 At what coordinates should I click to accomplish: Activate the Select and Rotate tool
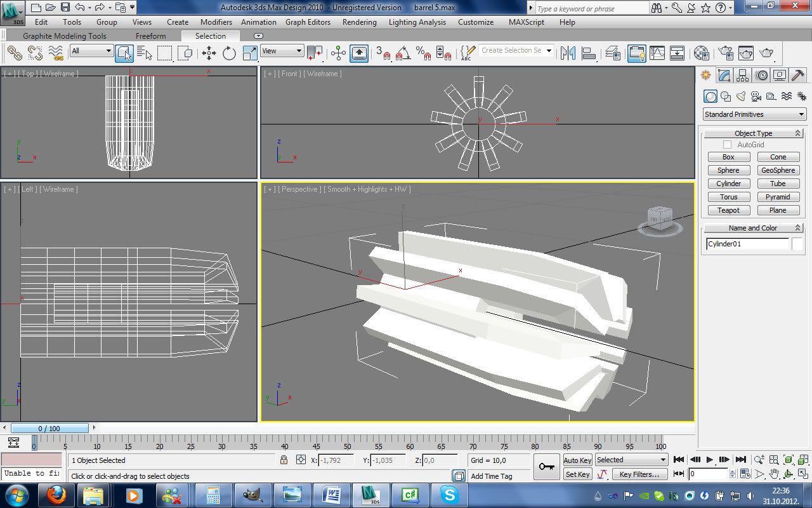pos(229,53)
